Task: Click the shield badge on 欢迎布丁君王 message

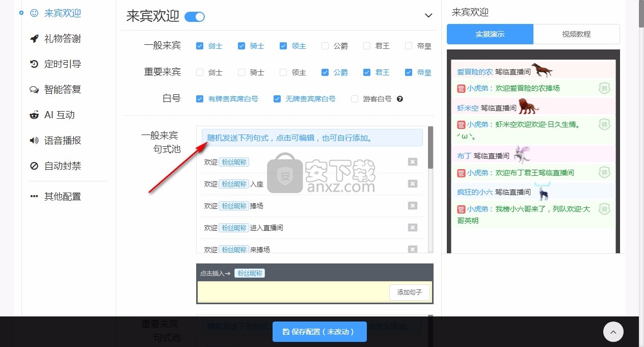Action: [x=604, y=172]
